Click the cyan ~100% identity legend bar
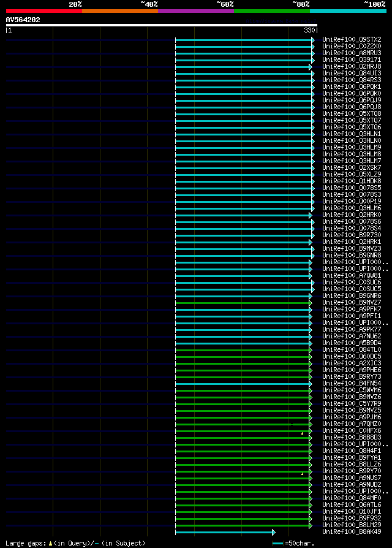392x548 pixels. point(348,11)
